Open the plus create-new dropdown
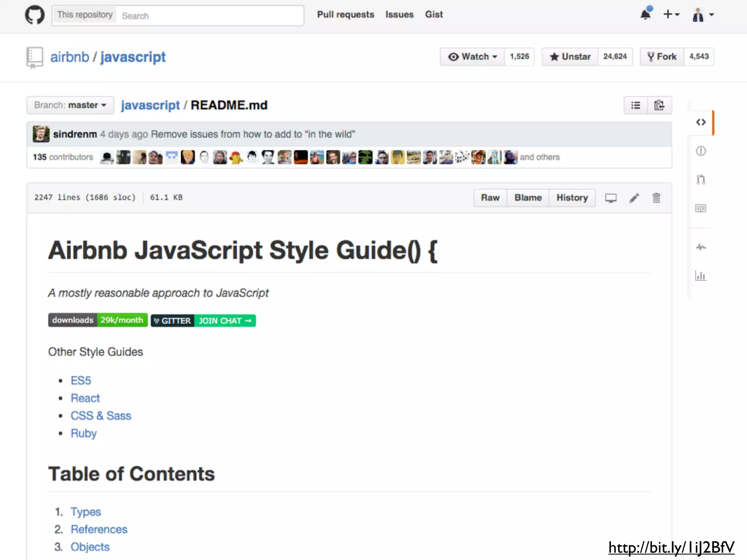Image resolution: width=747 pixels, height=560 pixels. (x=671, y=15)
